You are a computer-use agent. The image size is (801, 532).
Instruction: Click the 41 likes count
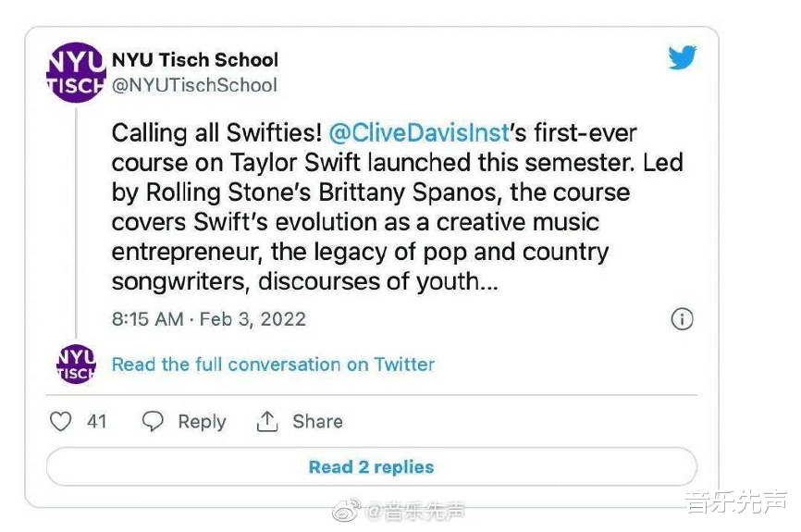point(97,422)
